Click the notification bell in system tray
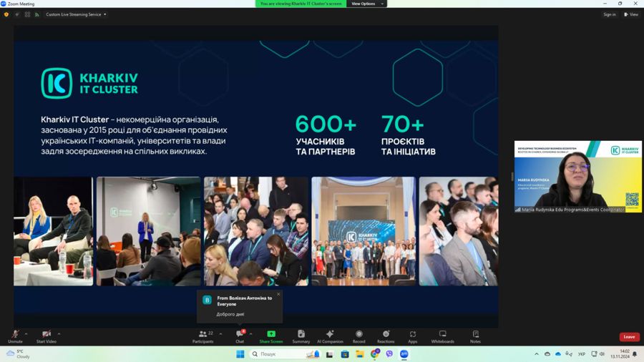The width and height of the screenshot is (644, 362). 635,354
